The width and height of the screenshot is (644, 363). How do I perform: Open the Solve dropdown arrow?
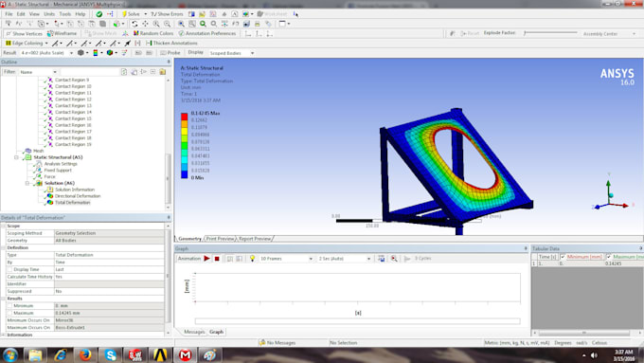coord(146,14)
